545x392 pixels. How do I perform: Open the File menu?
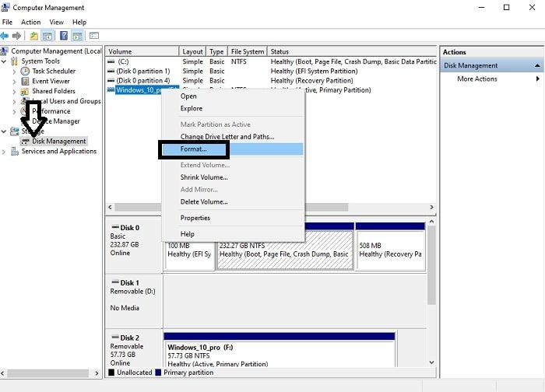point(7,23)
